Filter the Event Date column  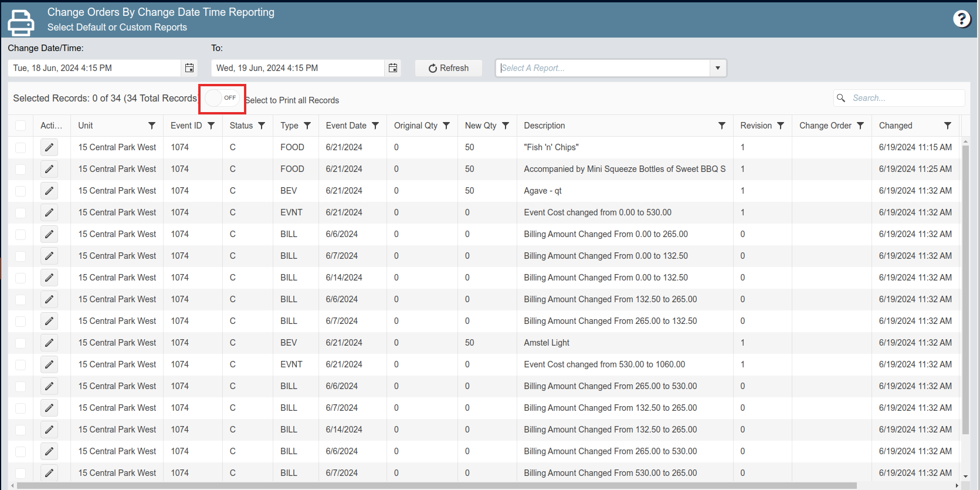[x=375, y=126]
